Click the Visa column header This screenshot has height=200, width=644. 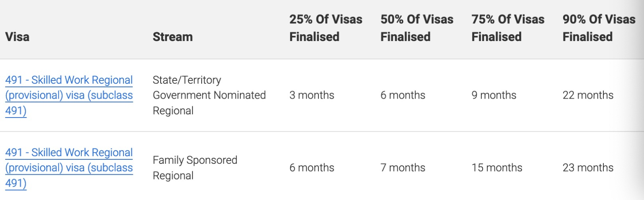pyautogui.click(x=17, y=37)
